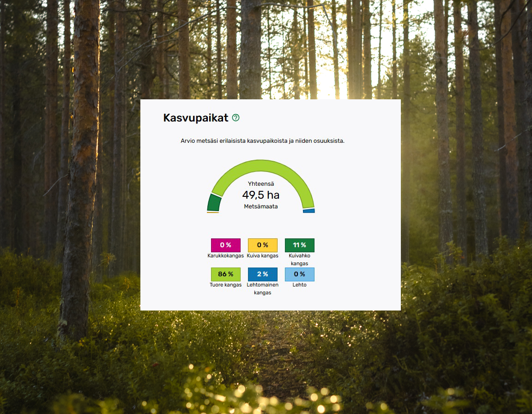
Task: Click the Lehto legend label
Action: pos(300,285)
